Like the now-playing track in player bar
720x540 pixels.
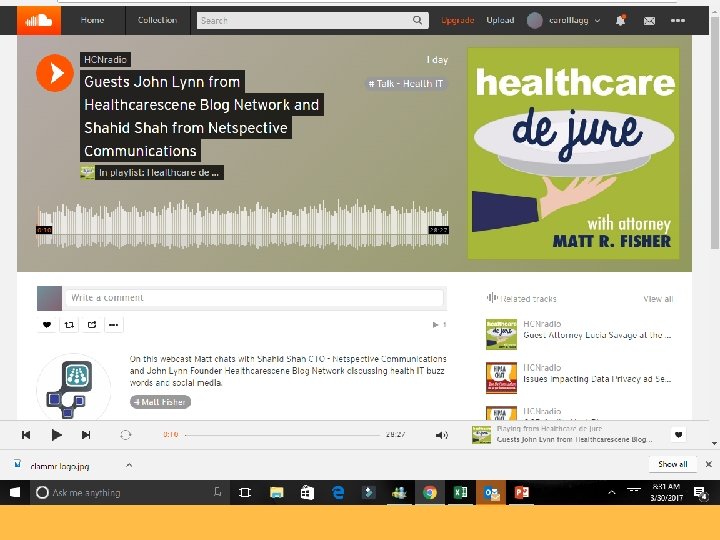679,434
